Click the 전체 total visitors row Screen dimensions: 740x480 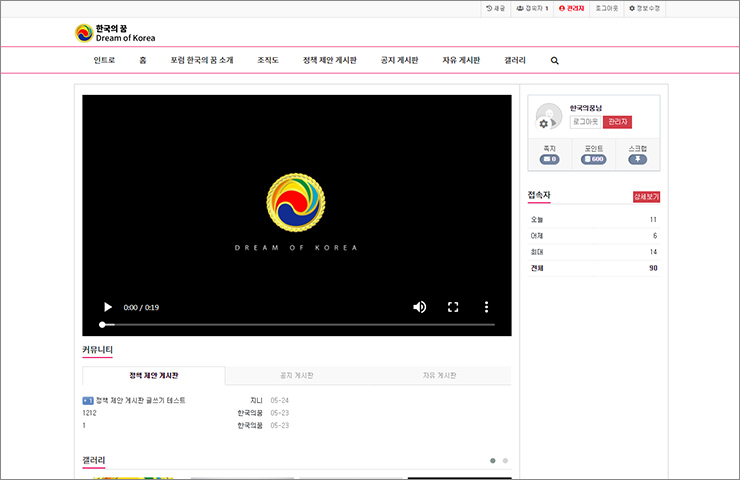[x=594, y=268]
